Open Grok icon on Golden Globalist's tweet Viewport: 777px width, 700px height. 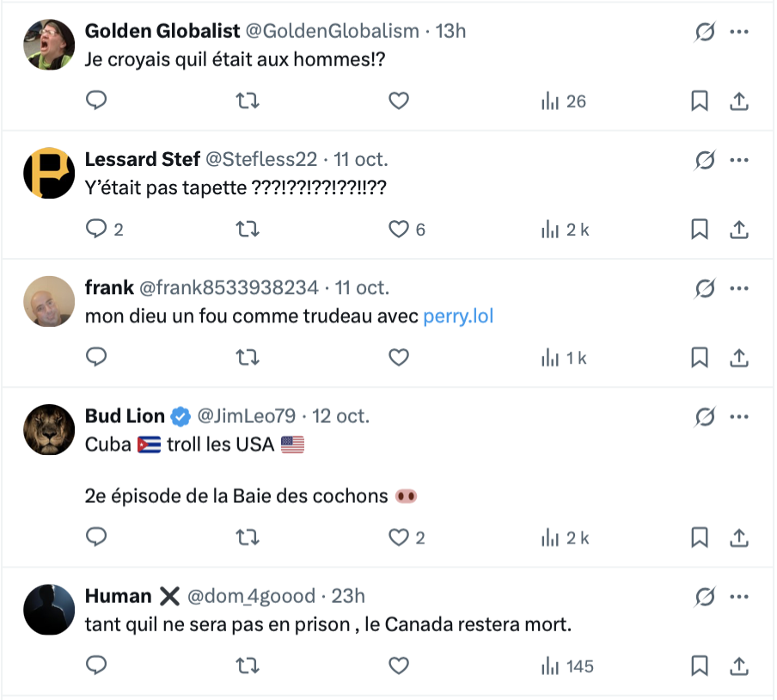(x=705, y=32)
